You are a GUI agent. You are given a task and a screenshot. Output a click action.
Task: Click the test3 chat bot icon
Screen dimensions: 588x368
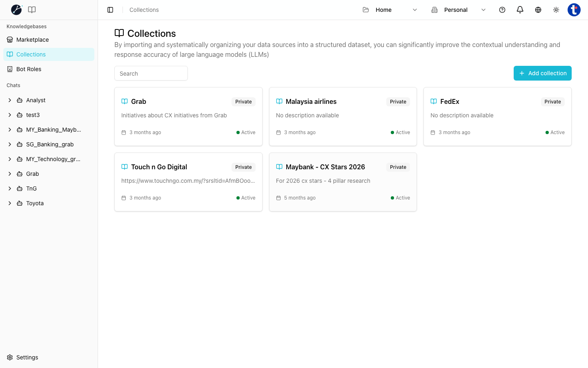[20, 115]
